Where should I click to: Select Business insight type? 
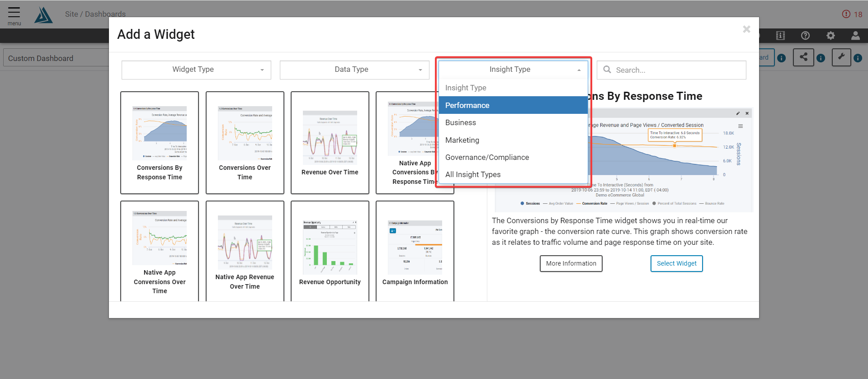(x=513, y=122)
